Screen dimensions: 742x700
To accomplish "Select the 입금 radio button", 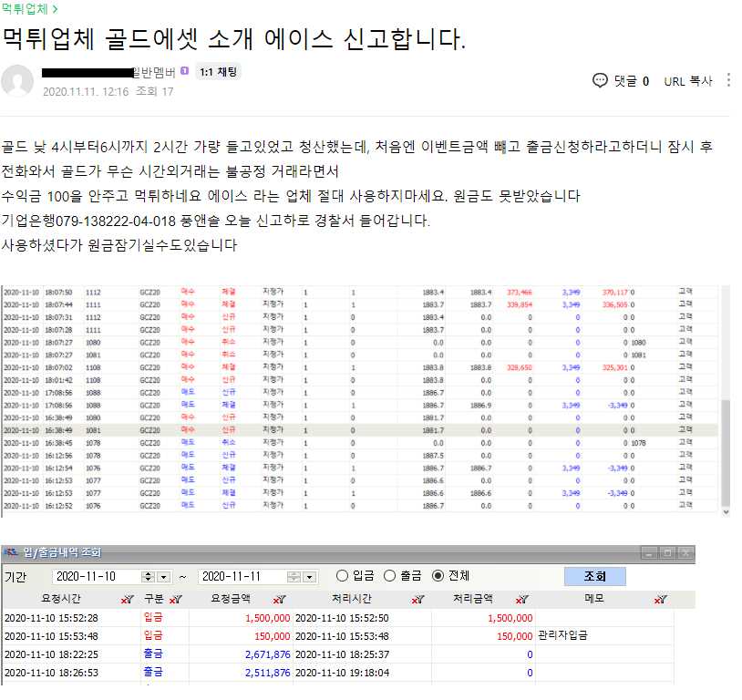I will [x=343, y=576].
